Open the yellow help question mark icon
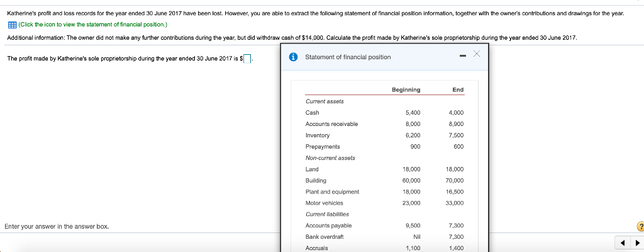 pos(640,226)
